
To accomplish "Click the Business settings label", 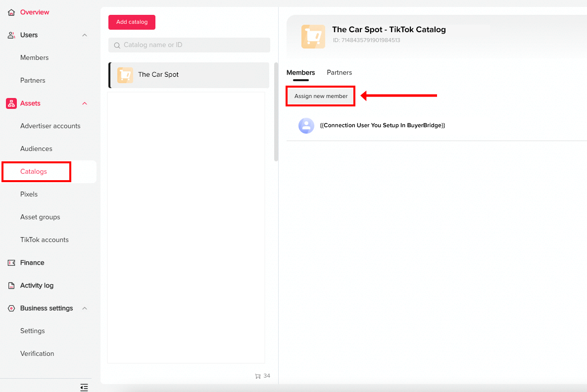I will 47,308.
